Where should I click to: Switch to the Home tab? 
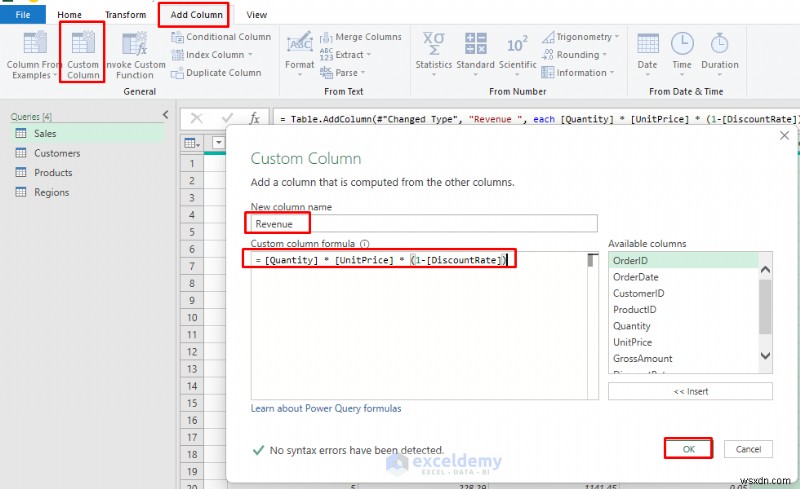click(x=69, y=15)
